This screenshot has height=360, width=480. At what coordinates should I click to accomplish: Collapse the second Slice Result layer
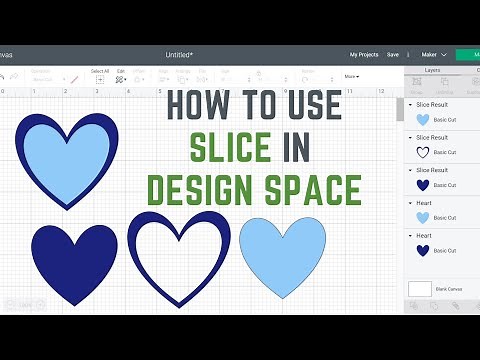click(410, 138)
